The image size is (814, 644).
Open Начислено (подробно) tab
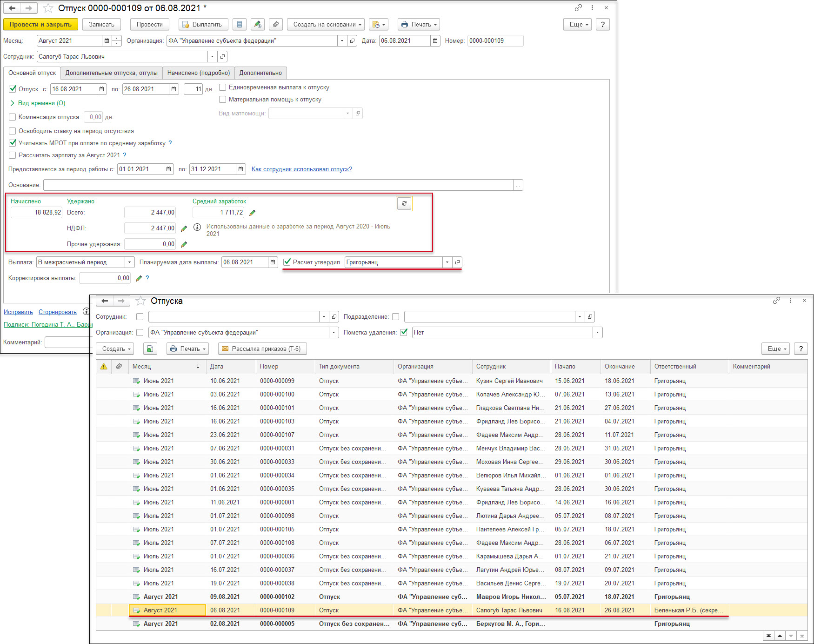click(x=199, y=73)
